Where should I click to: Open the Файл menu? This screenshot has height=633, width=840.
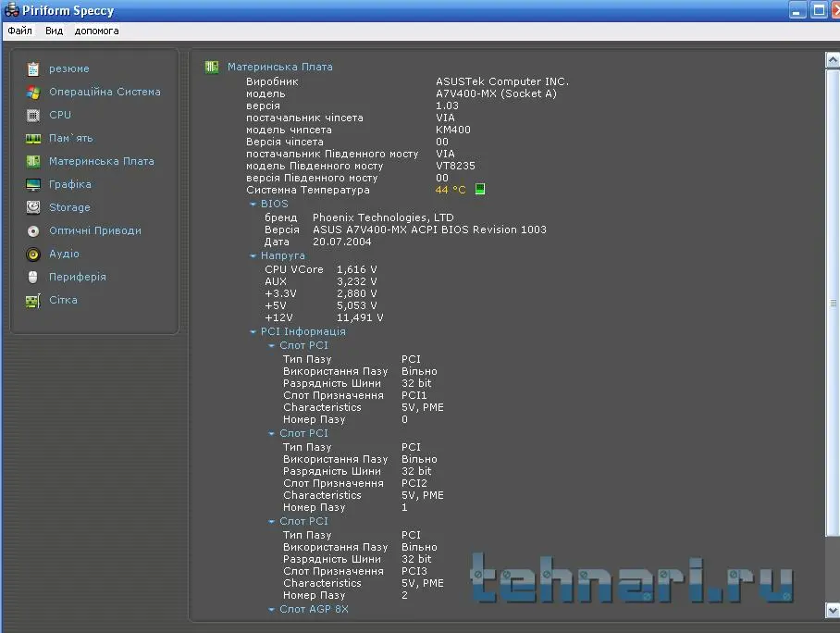19,31
